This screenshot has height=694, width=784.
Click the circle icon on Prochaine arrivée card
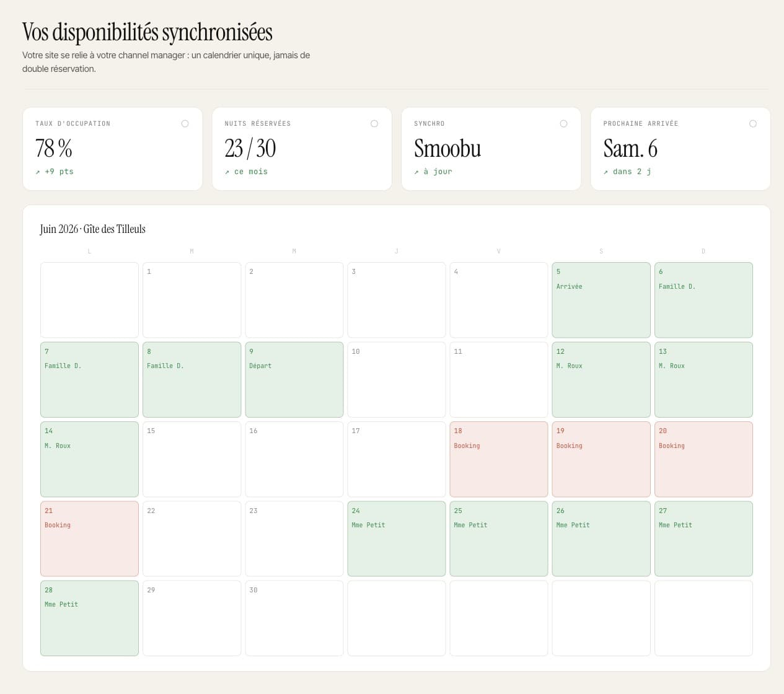[x=753, y=124]
